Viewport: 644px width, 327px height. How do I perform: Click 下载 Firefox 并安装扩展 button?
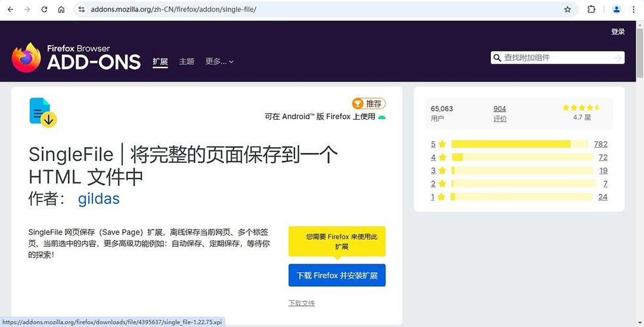tap(337, 275)
